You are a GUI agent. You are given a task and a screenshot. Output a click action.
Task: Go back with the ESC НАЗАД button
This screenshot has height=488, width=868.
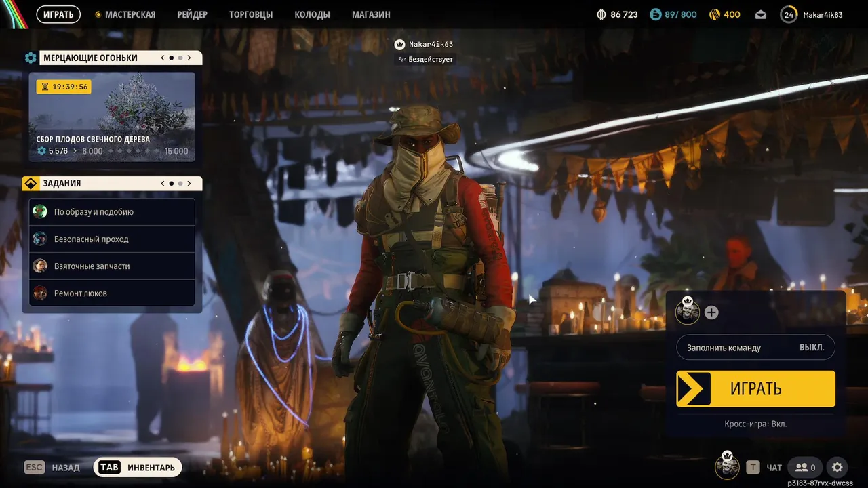(x=52, y=467)
